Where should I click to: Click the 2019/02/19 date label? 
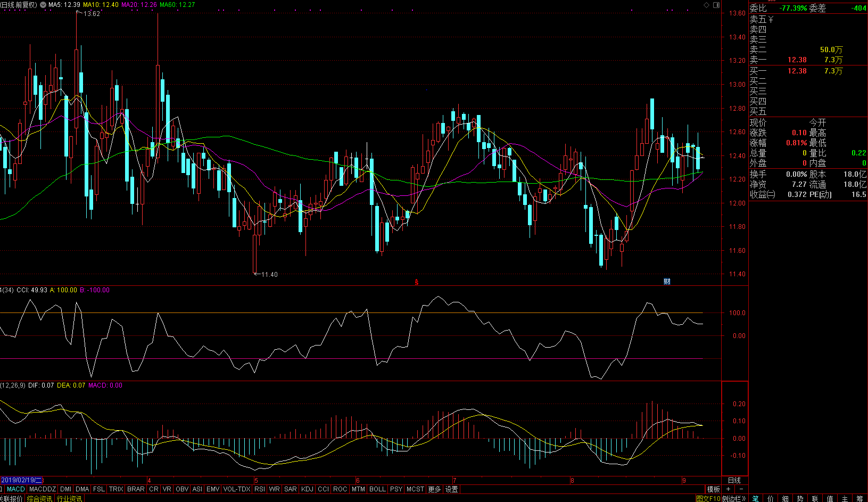tap(22, 480)
